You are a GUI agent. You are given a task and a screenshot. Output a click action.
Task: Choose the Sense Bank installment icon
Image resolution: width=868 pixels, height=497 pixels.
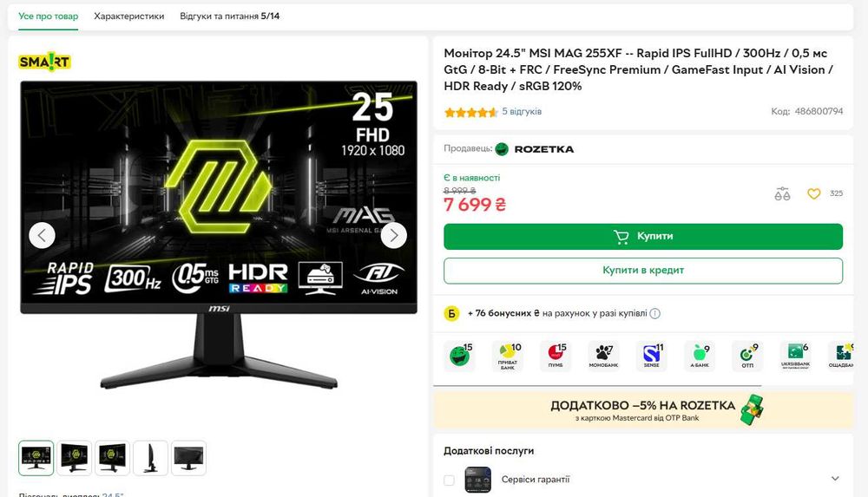click(x=652, y=356)
